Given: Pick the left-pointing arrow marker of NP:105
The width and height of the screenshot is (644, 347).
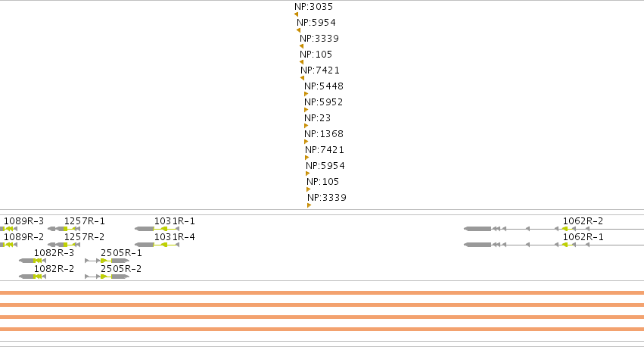Looking at the screenshot, I should (x=301, y=62).
